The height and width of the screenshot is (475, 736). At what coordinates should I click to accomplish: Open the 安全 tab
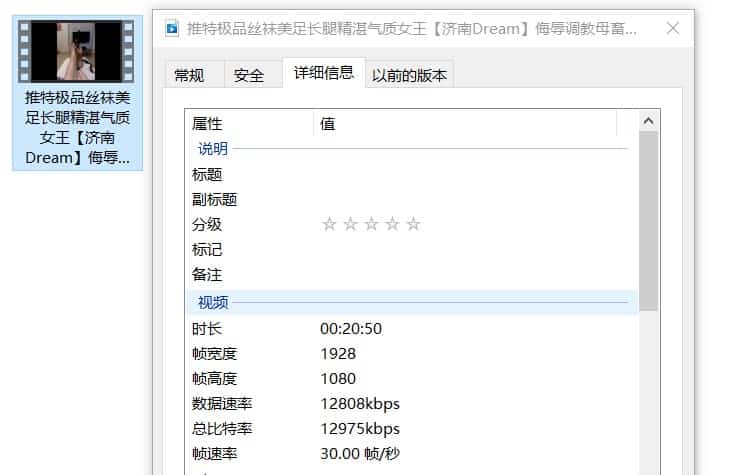[249, 75]
